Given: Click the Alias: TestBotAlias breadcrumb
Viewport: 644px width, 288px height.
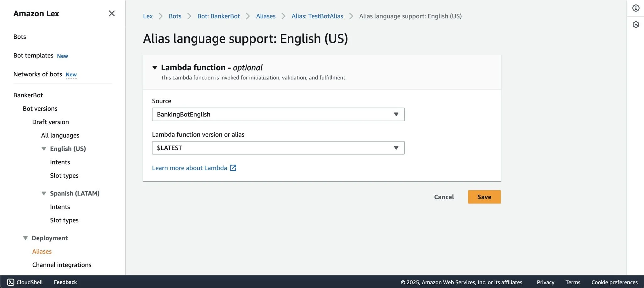Looking at the screenshot, I should click(x=317, y=16).
